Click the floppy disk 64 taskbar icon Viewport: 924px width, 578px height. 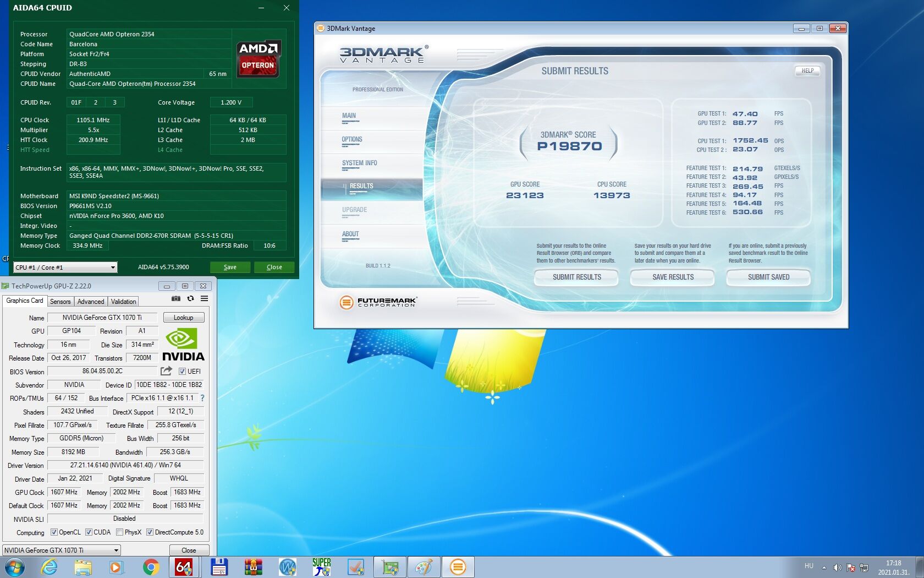pyautogui.click(x=219, y=567)
